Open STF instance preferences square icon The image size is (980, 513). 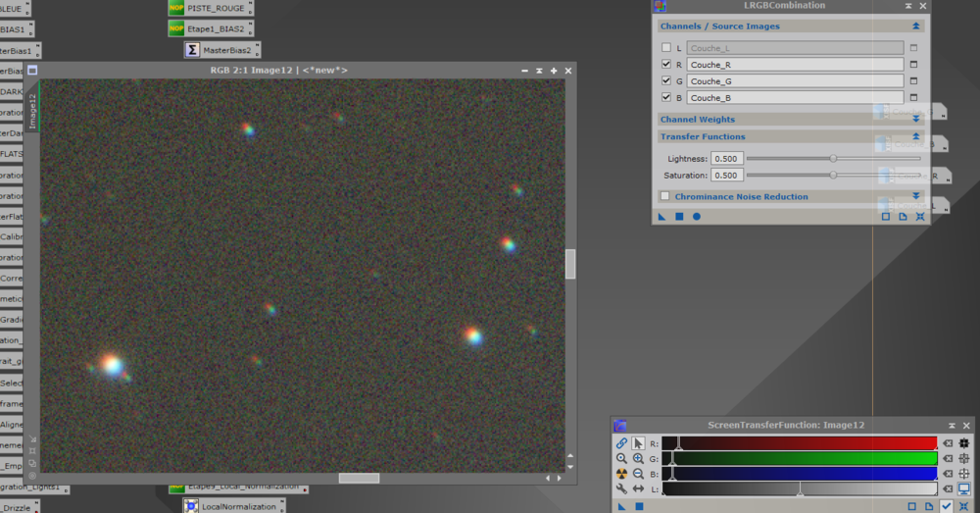click(911, 506)
